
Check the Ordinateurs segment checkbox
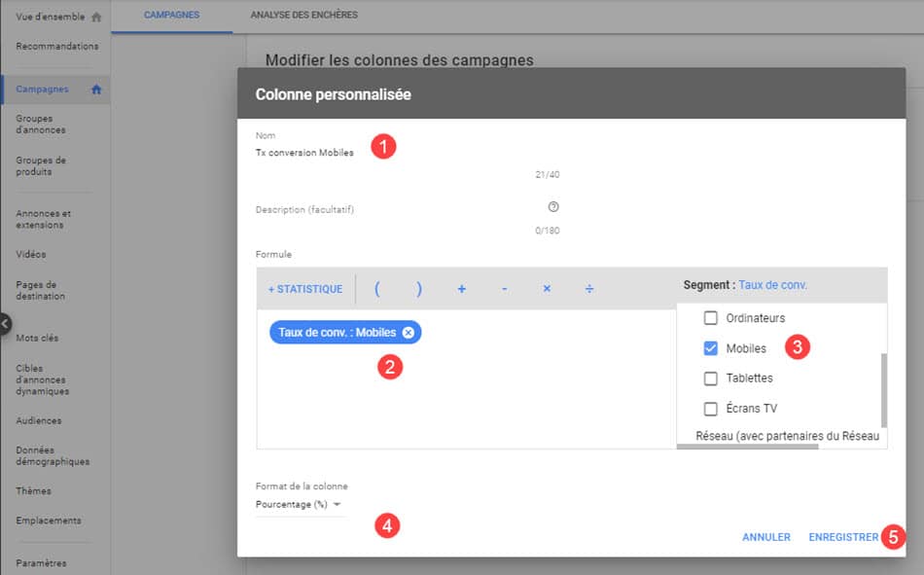pos(711,318)
